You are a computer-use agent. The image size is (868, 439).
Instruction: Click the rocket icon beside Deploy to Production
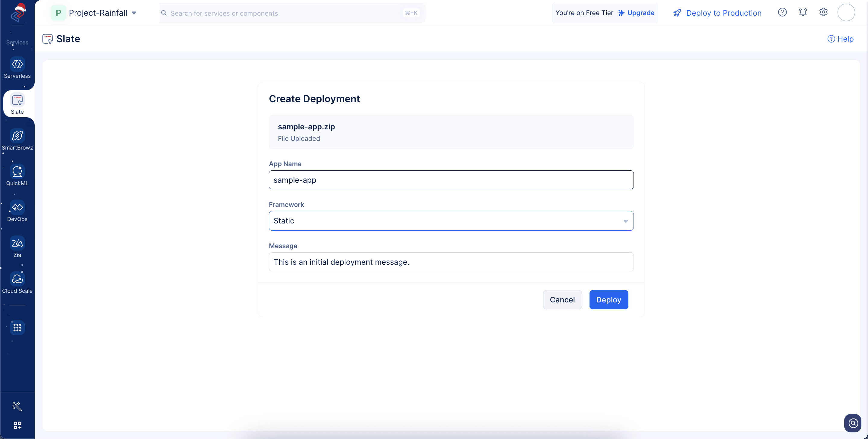(677, 13)
